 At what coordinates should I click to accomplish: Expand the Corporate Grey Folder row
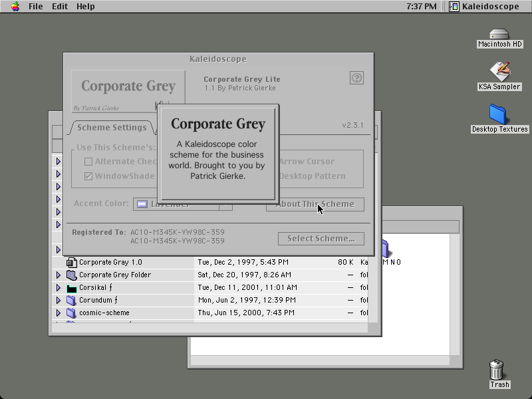pos(59,275)
